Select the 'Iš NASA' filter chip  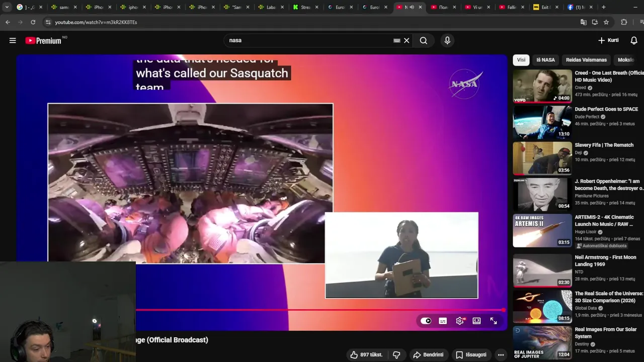click(x=545, y=60)
